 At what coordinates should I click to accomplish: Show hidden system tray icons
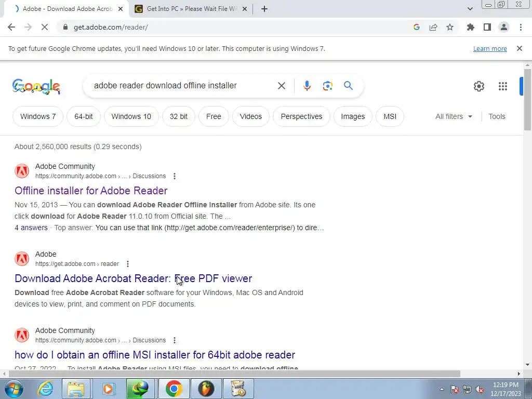tap(442, 389)
